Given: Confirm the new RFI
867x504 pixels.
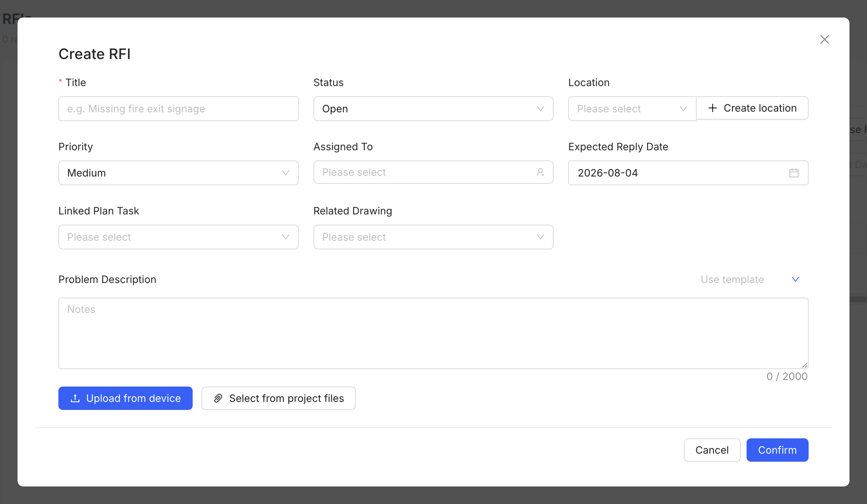Looking at the screenshot, I should click(x=777, y=450).
